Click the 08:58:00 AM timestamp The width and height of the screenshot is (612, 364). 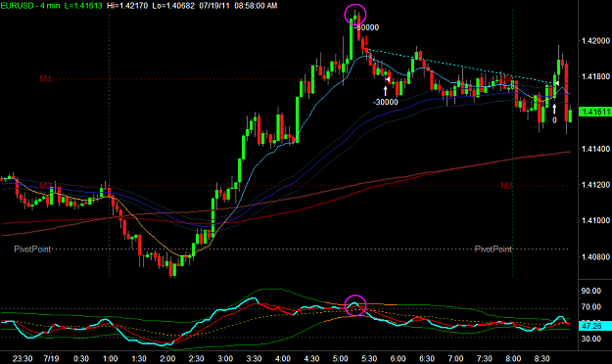click(256, 6)
